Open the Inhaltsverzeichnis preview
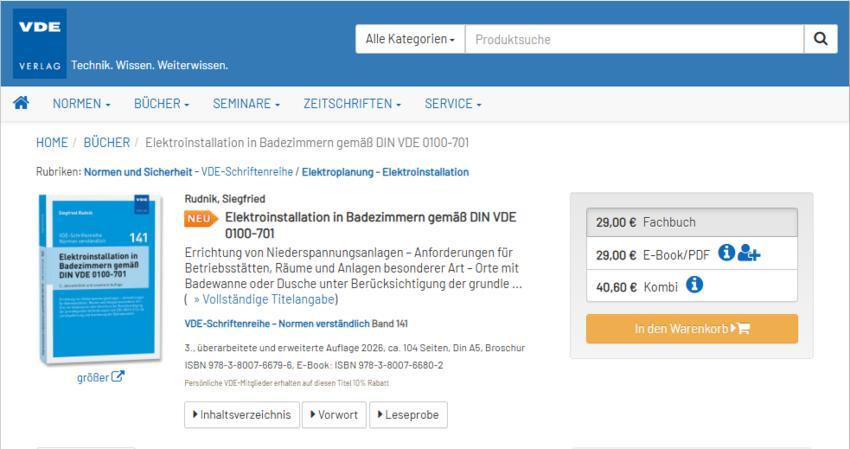The height and width of the screenshot is (449, 850). click(x=242, y=415)
